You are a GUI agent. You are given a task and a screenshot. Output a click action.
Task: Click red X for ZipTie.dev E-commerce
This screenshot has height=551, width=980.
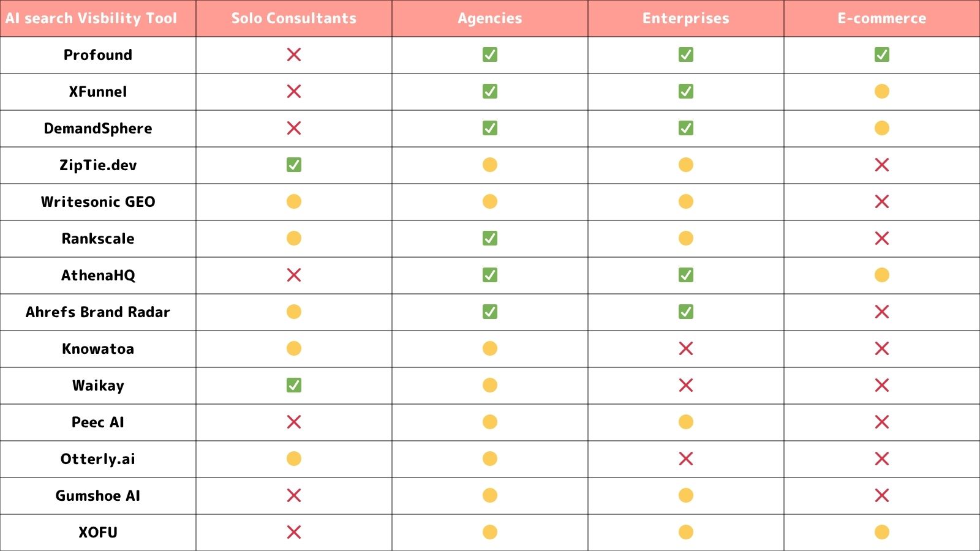pyautogui.click(x=882, y=165)
